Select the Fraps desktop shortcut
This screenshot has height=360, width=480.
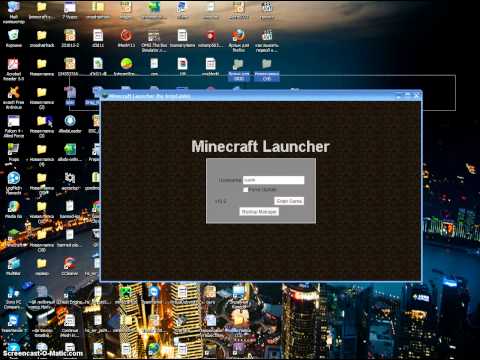coord(13,152)
